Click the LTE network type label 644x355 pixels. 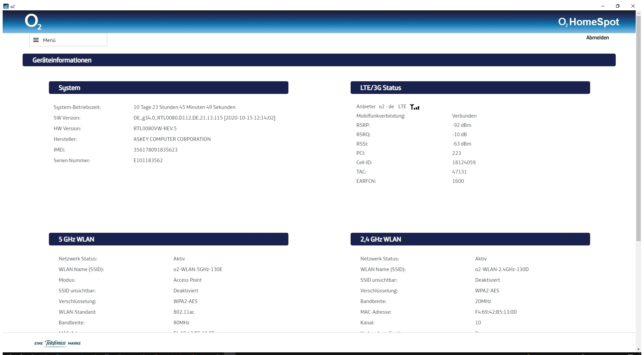[x=402, y=107]
